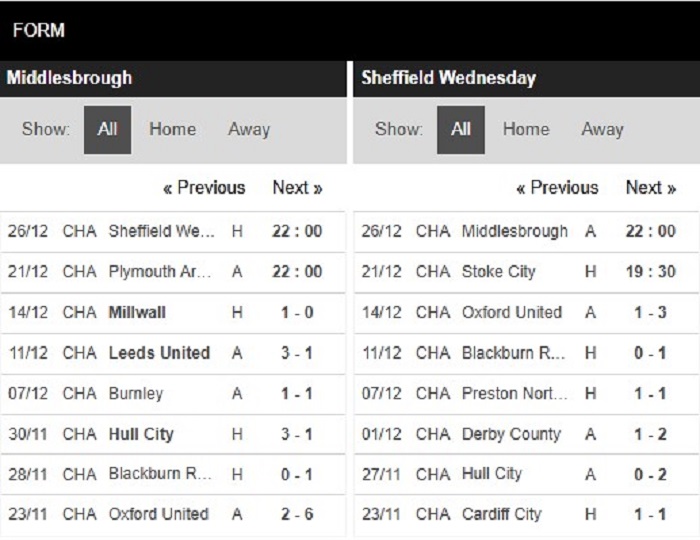Open Cardiff City match on 23/11
700x540 pixels.
pyautogui.click(x=526, y=515)
